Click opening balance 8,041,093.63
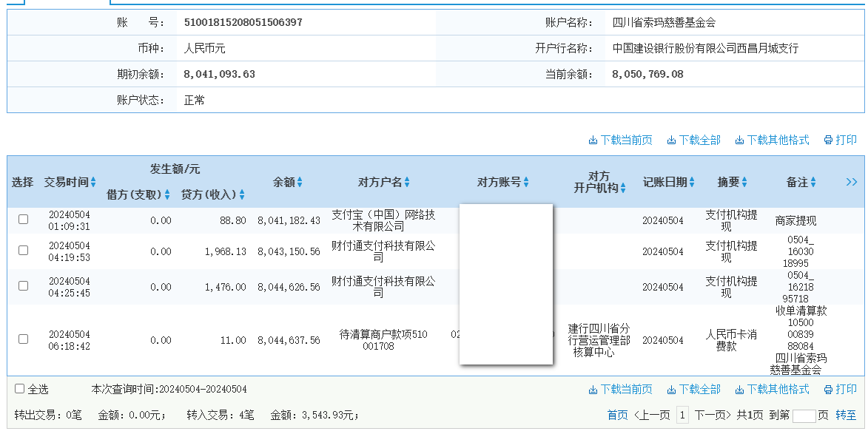This screenshot has width=868, height=434. point(219,74)
